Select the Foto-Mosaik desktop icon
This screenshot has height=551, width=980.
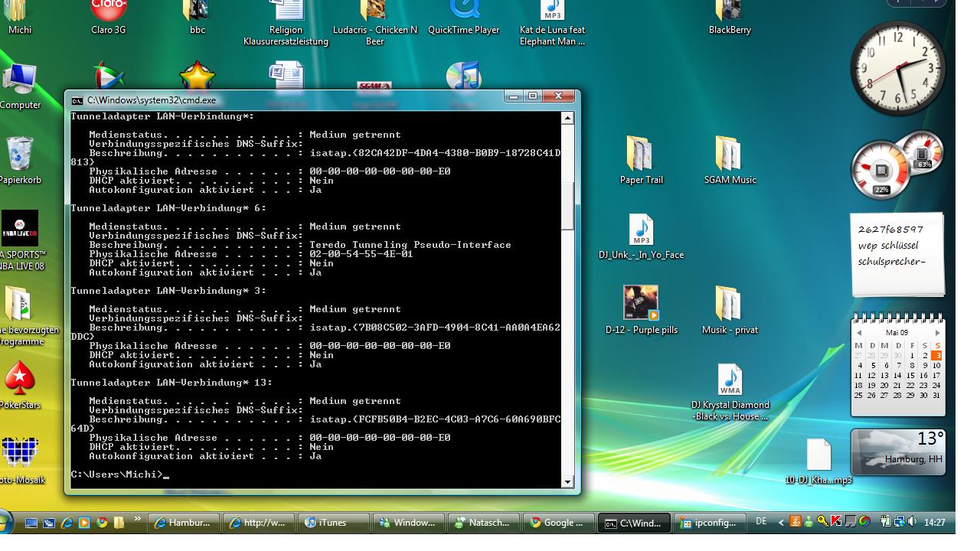pos(21,461)
